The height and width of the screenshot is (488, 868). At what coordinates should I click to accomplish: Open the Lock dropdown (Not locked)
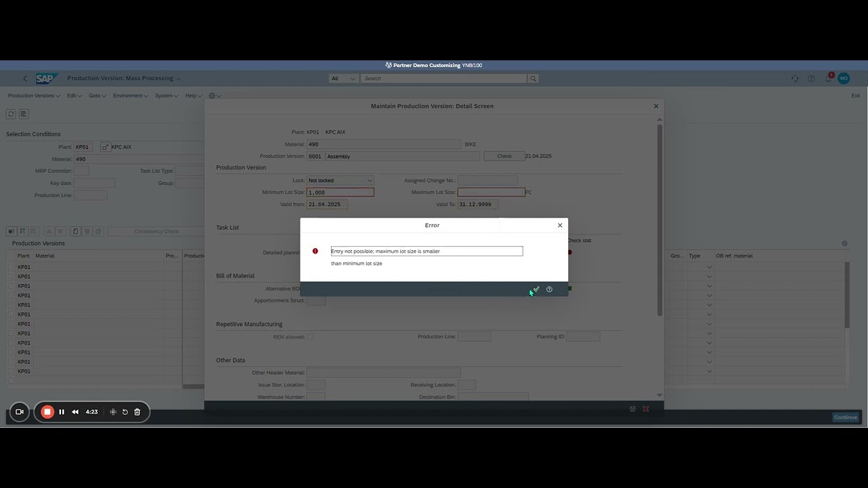point(340,180)
